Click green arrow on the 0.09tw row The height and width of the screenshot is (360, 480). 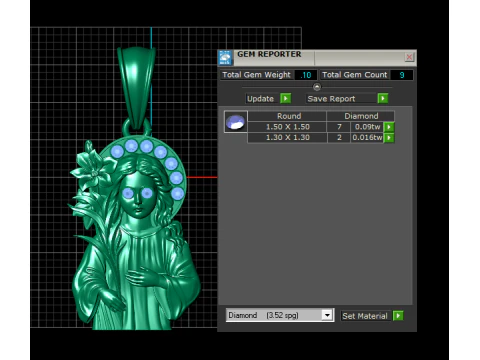pos(389,127)
